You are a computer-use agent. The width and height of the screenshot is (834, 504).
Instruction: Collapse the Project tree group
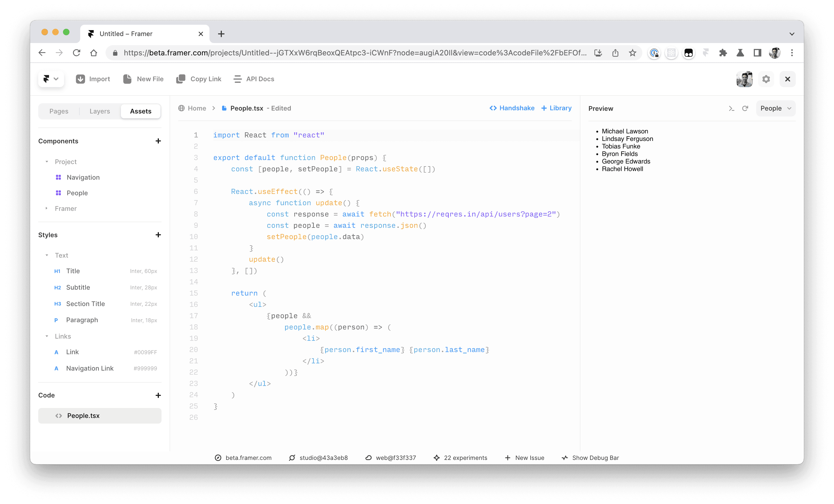click(x=47, y=162)
